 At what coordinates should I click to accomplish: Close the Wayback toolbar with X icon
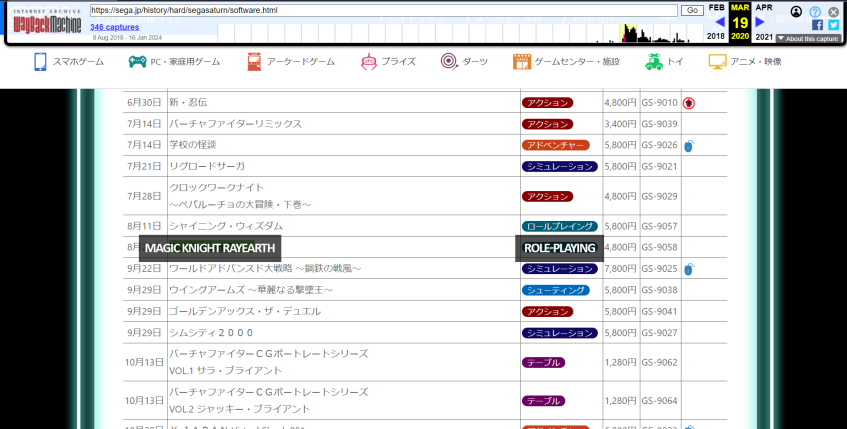(833, 11)
